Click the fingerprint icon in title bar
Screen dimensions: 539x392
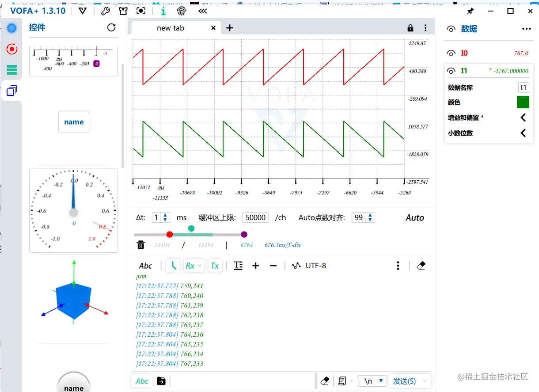(x=182, y=11)
